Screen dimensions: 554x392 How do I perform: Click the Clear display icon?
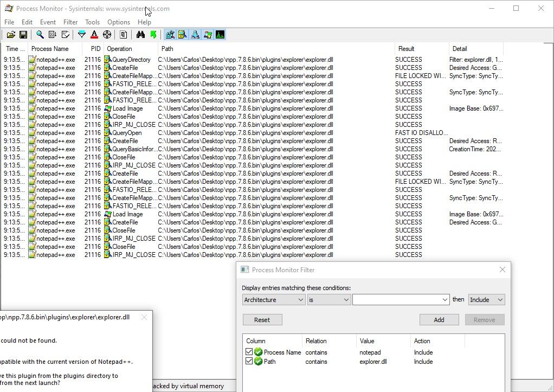pos(66,35)
